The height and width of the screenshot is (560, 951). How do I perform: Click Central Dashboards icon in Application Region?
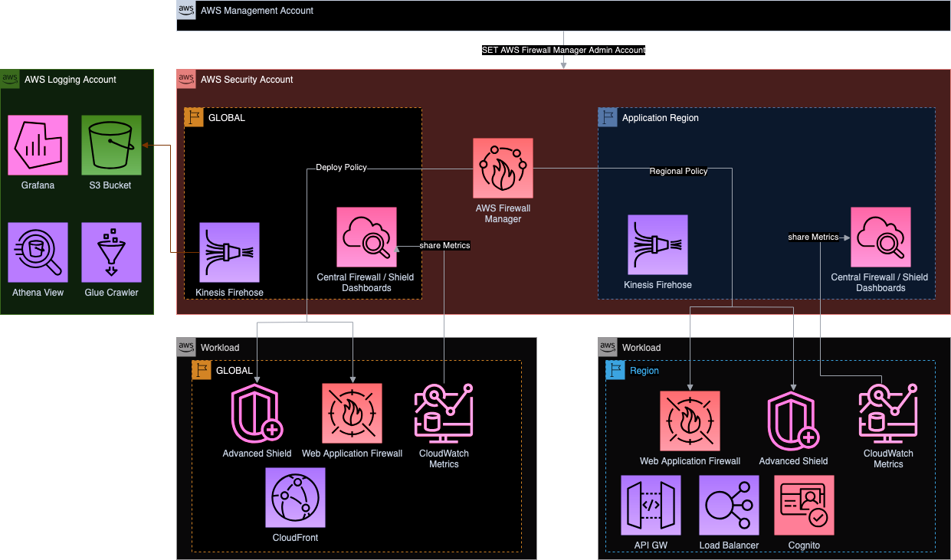(880, 237)
